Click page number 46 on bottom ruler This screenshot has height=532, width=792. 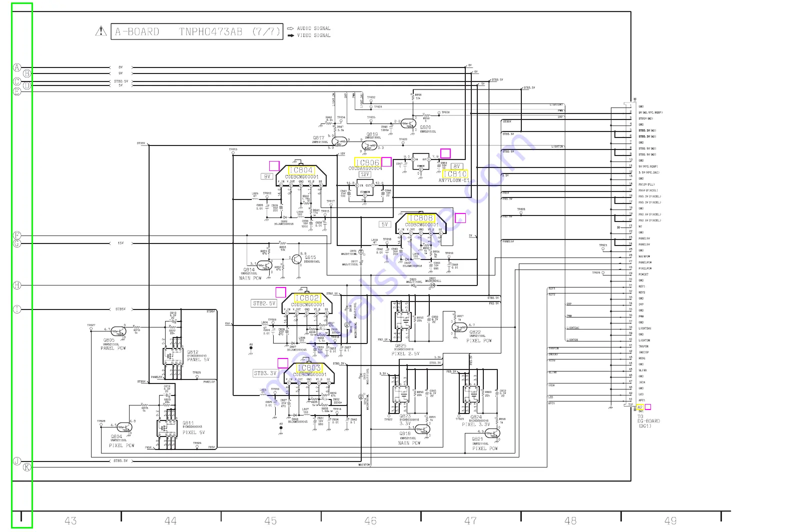point(371,521)
